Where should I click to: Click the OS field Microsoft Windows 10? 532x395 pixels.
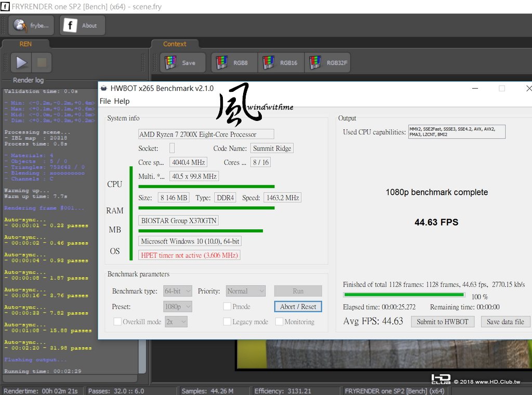190,241
